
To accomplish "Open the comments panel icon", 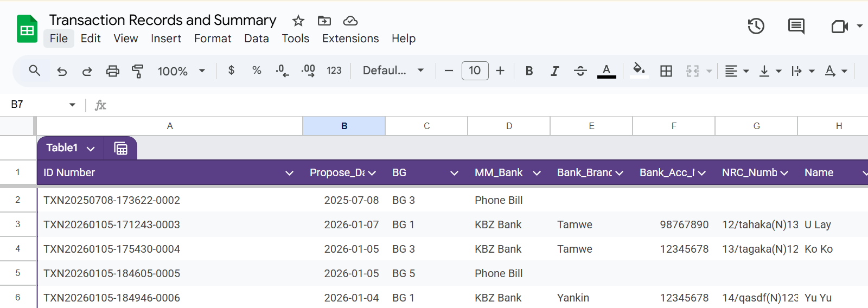I will 796,26.
